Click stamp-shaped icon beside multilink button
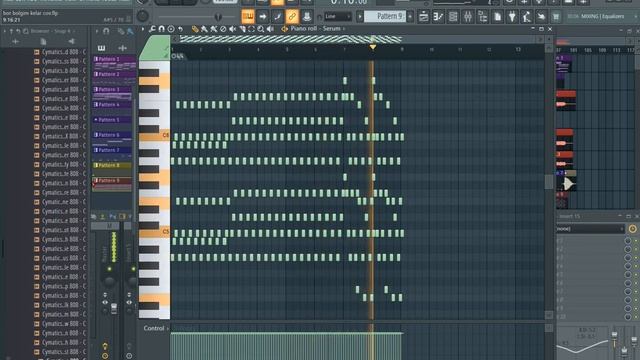 point(307,16)
